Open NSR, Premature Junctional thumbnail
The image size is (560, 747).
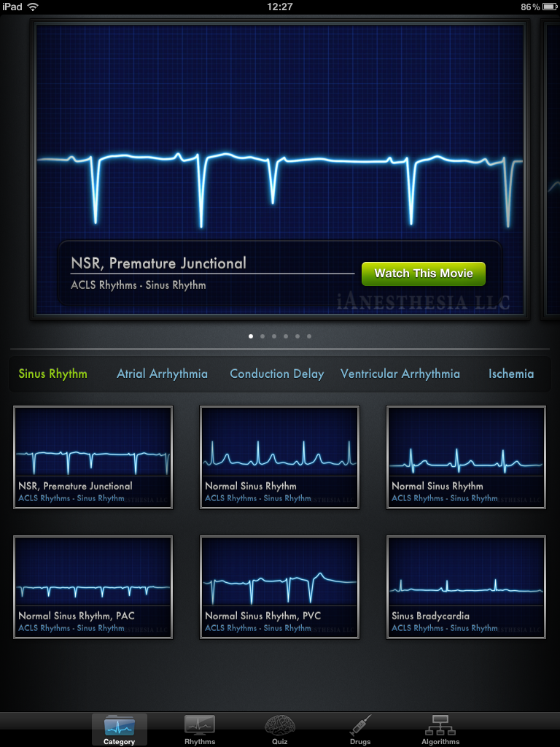point(93,457)
